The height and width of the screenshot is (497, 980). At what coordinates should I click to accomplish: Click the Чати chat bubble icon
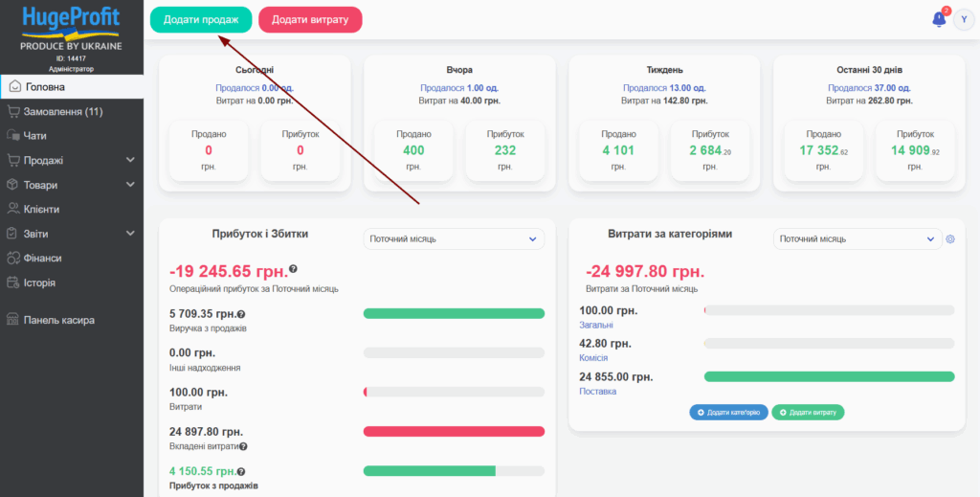13,136
